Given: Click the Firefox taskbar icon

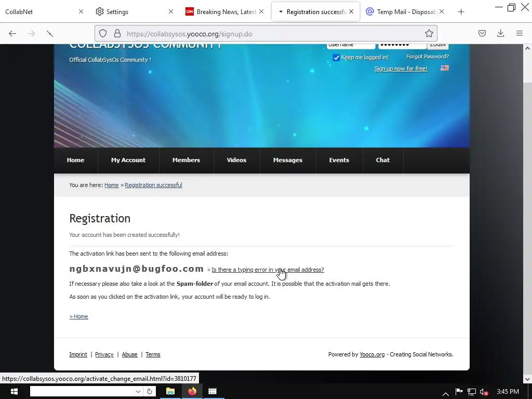Looking at the screenshot, I should pos(192,391).
